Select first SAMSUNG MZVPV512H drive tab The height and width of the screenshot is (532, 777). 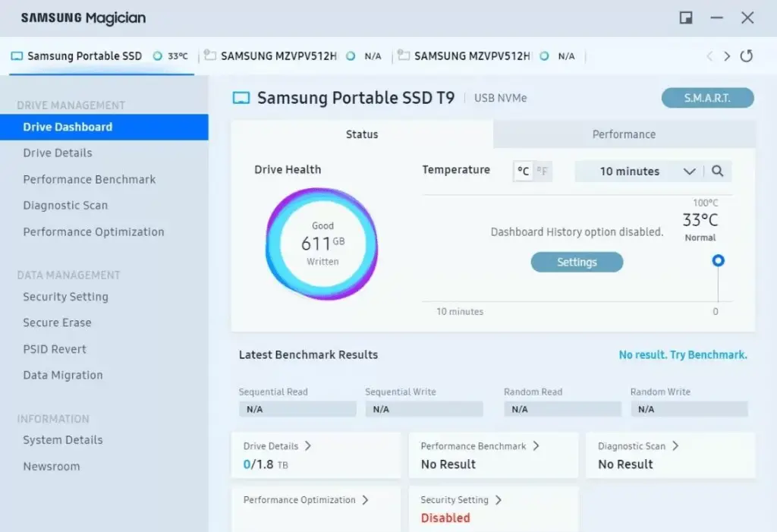tap(294, 56)
